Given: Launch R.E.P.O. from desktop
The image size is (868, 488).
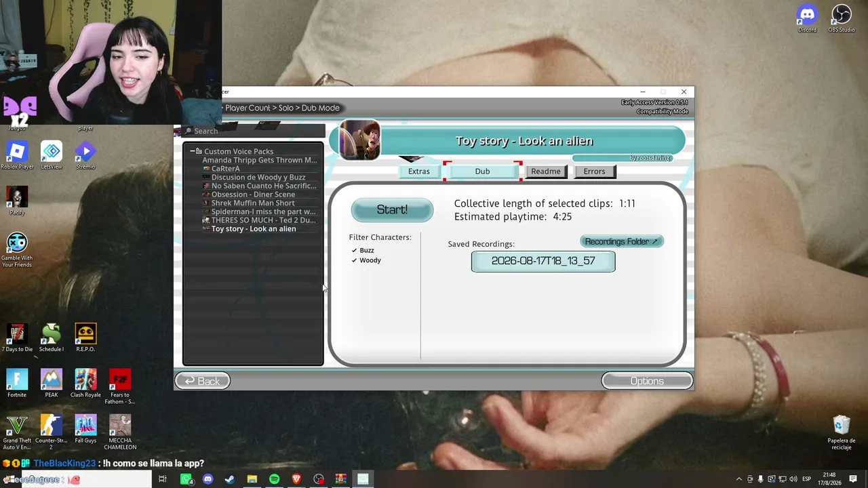Looking at the screenshot, I should (85, 338).
